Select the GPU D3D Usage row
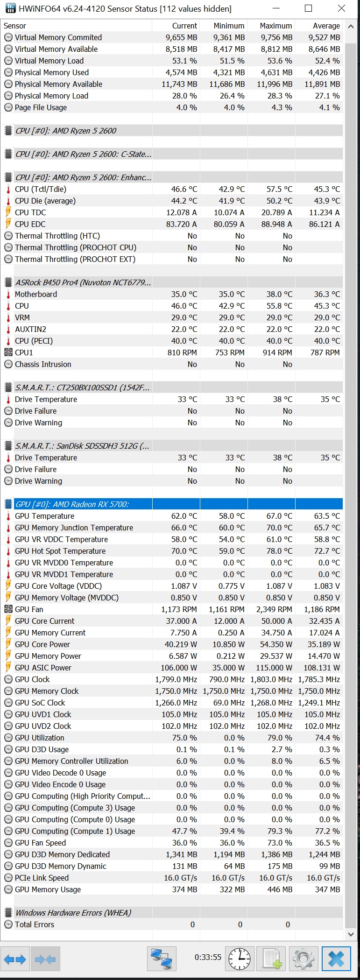 click(x=172, y=749)
